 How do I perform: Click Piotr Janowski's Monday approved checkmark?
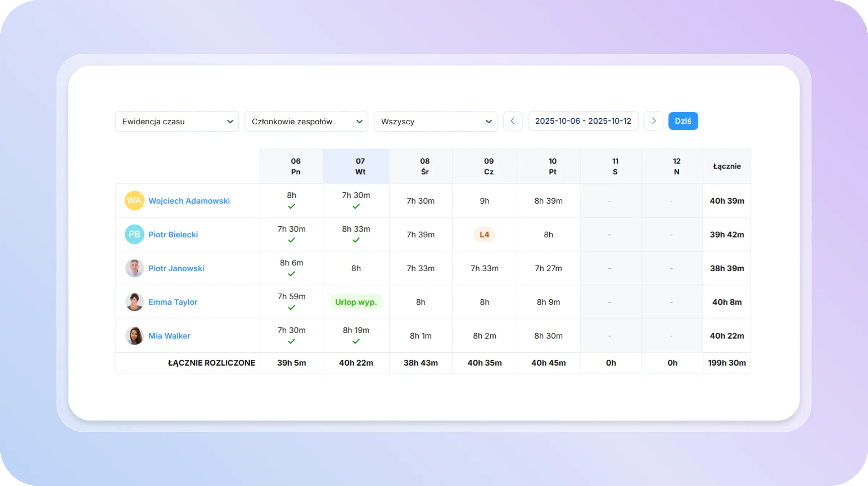(292, 274)
